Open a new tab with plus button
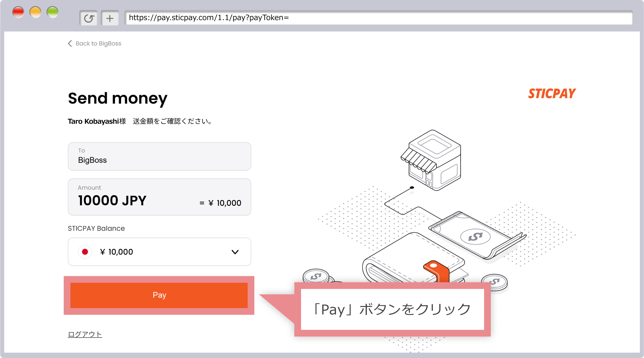Image resolution: width=644 pixels, height=358 pixels. pos(110,18)
